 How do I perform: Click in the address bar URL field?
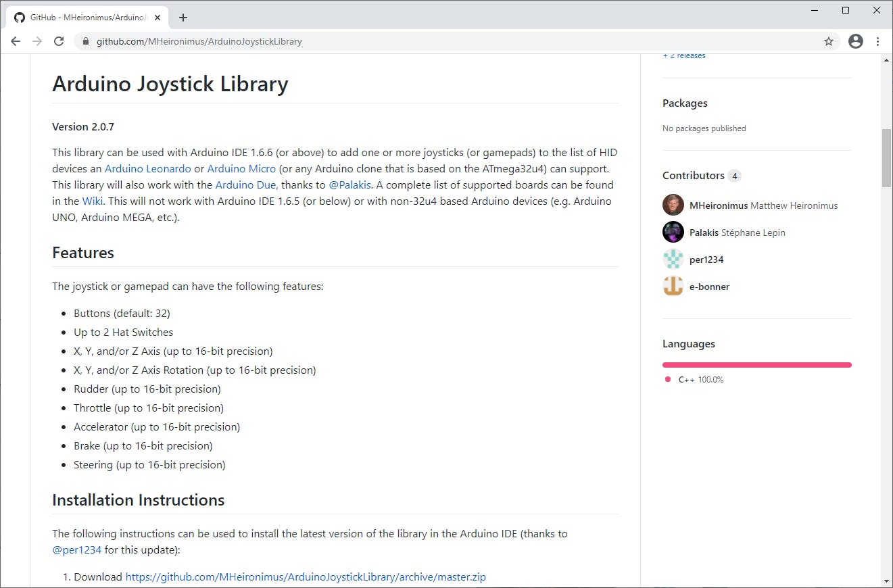pyautogui.click(x=406, y=41)
